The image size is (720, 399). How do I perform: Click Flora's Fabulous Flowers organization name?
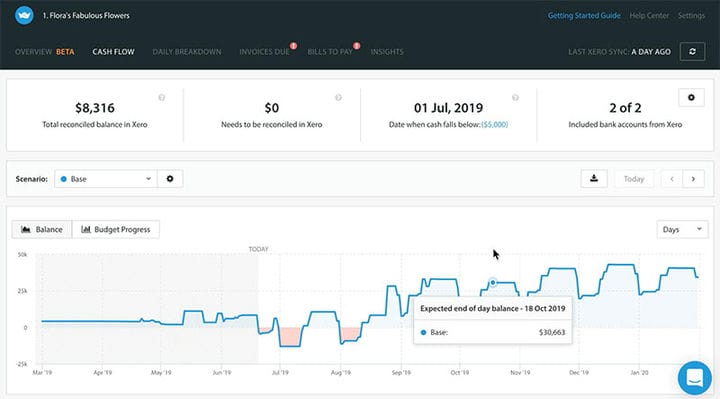(x=86, y=15)
